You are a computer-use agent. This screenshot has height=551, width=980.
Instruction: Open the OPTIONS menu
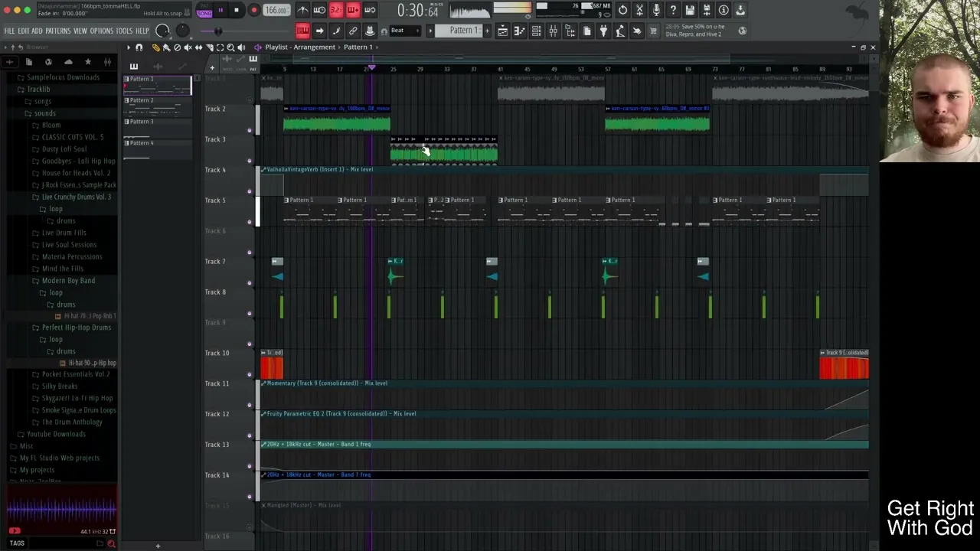pos(101,31)
